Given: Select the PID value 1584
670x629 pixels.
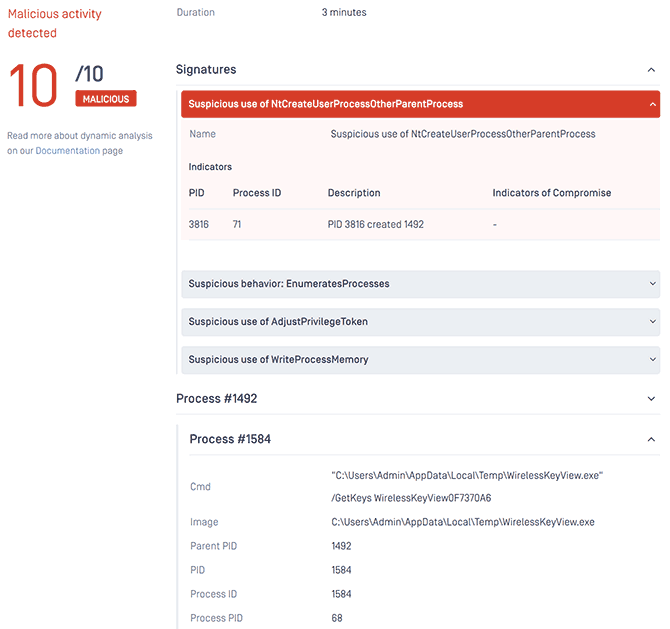Looking at the screenshot, I should [341, 570].
